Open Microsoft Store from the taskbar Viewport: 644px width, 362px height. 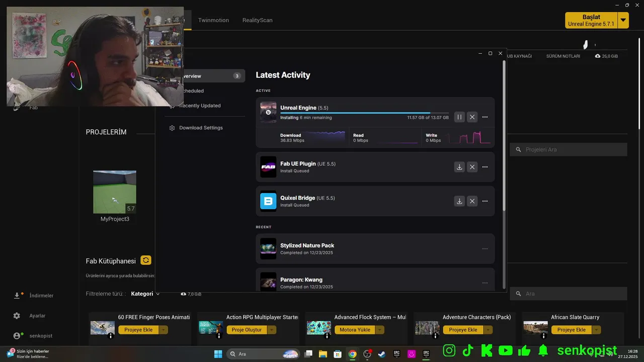[x=338, y=354]
